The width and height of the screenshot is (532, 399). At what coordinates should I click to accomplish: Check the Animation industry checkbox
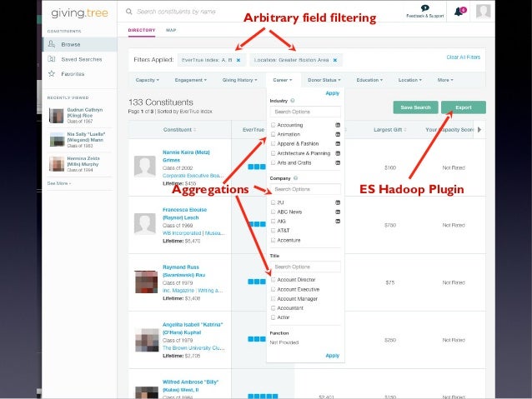(x=273, y=134)
